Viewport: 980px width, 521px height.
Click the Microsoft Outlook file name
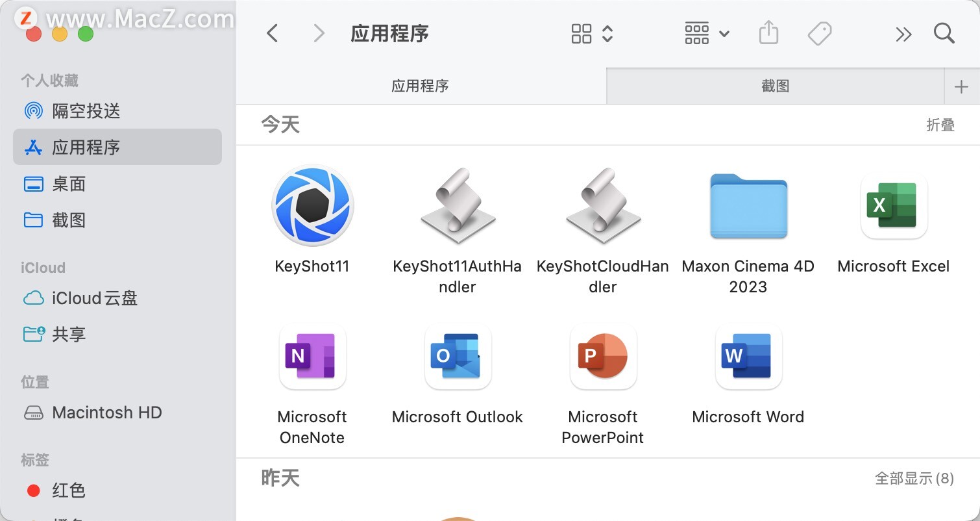458,417
